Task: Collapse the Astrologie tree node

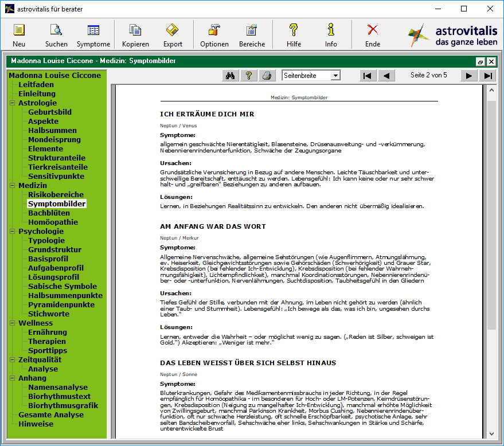Action: pyautogui.click(x=13, y=103)
